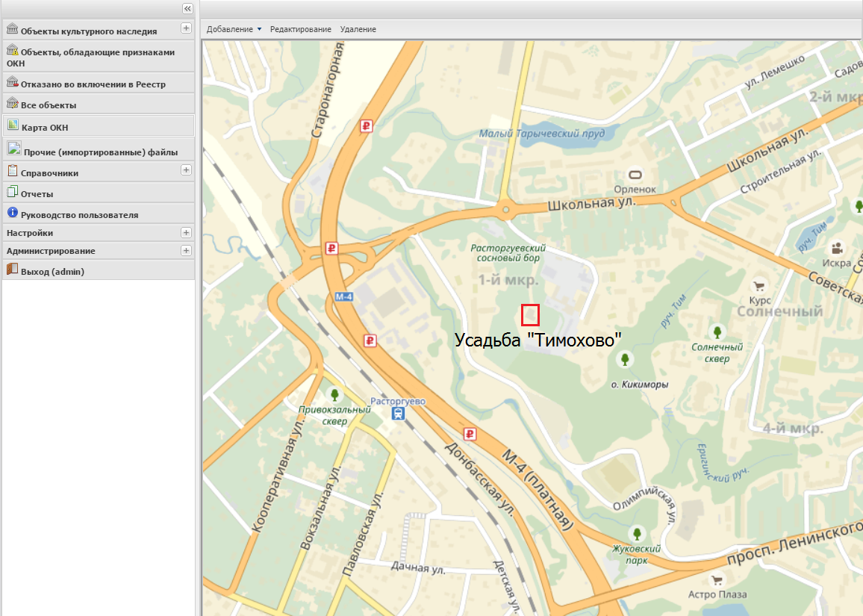Click the Карта ОКН map icon
The image size is (863, 616).
point(13,126)
